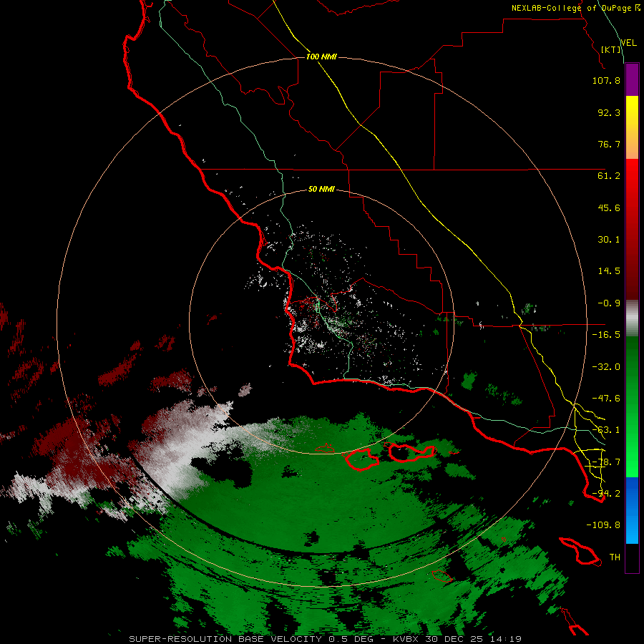Select the -94.2 velocity scale value
This screenshot has width=644, height=644.
tap(606, 494)
